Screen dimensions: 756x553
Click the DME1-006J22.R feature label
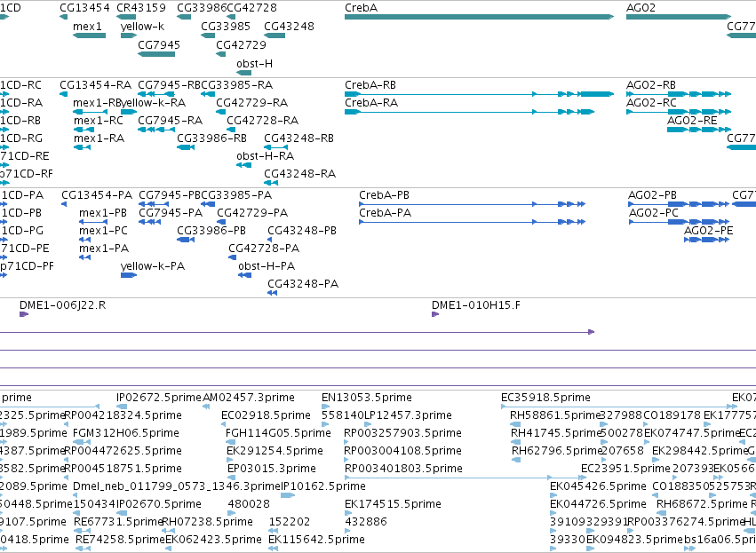point(63,305)
